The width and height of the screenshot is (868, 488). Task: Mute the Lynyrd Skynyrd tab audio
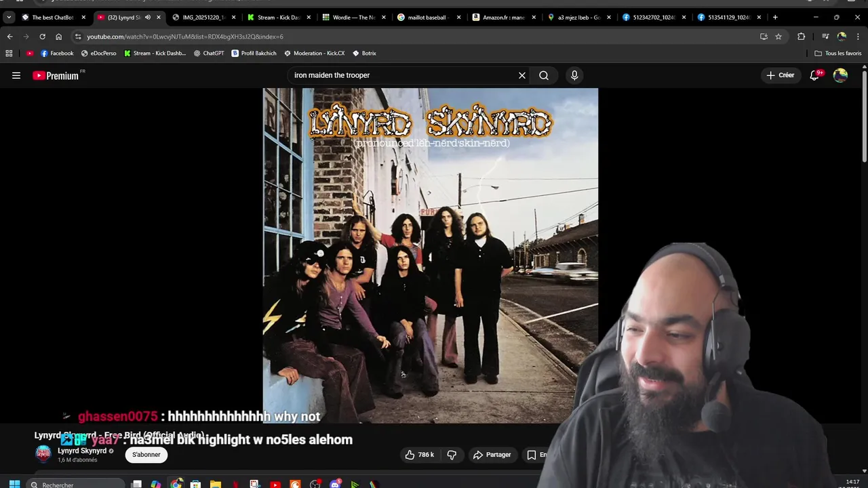[x=147, y=17]
